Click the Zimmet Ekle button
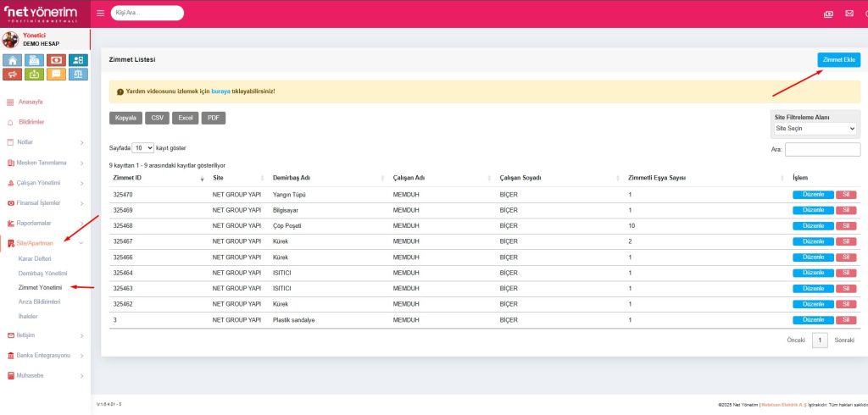Image resolution: width=868 pixels, height=415 pixels. click(x=838, y=60)
